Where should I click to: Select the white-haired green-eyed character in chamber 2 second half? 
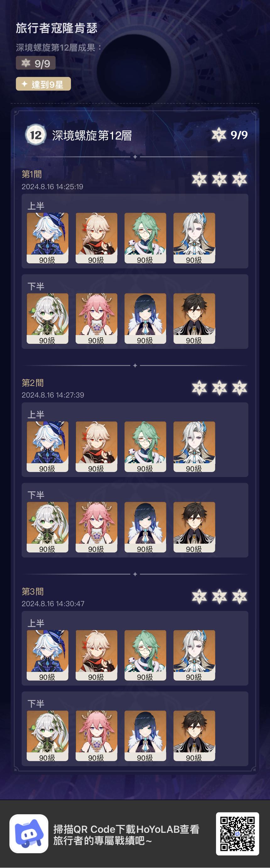[47, 527]
